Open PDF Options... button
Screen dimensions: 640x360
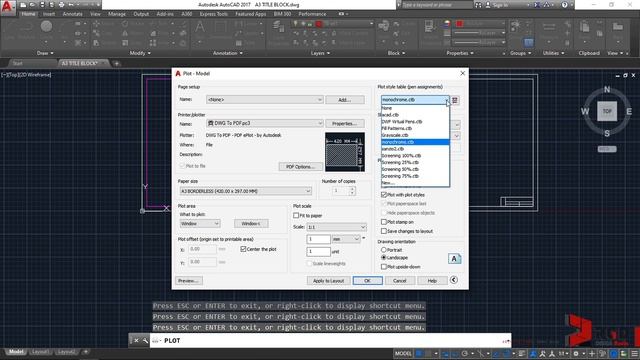click(x=301, y=167)
